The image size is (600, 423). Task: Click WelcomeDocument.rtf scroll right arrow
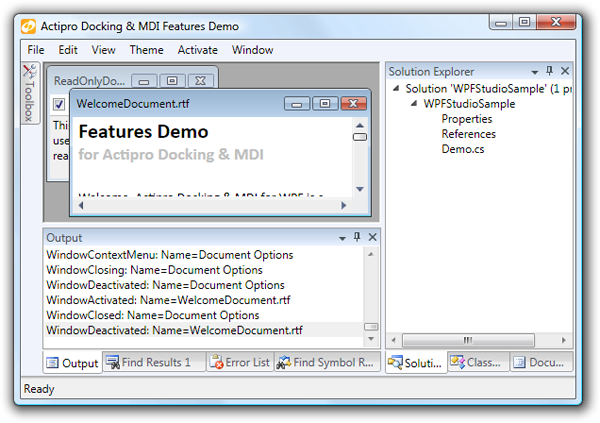(344, 206)
